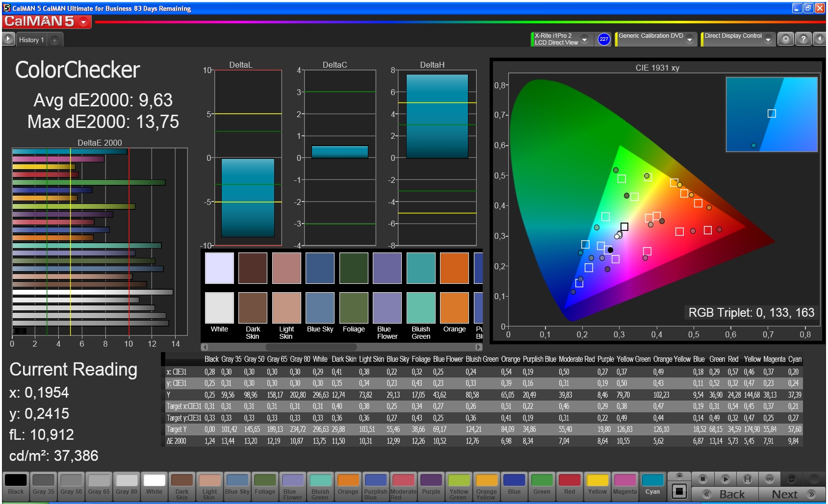Viewport: 828px width, 504px height.
Task: Expand the pattern options up arrow
Action: (x=679, y=476)
